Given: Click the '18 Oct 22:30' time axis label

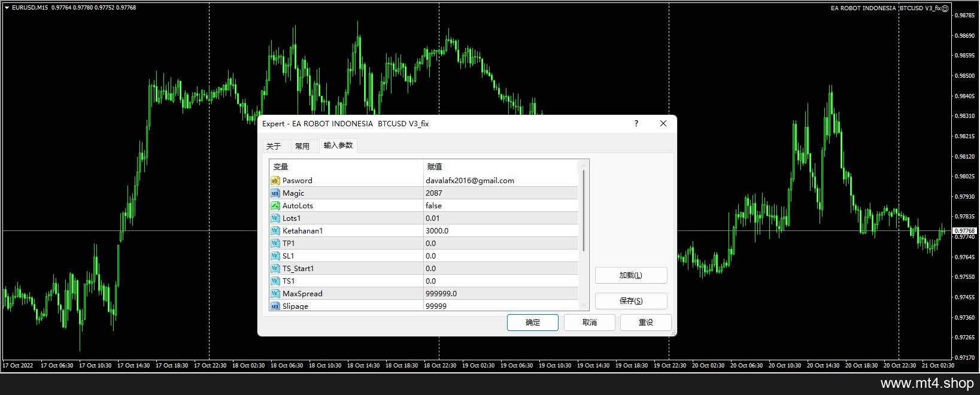Looking at the screenshot, I should click(x=440, y=366).
